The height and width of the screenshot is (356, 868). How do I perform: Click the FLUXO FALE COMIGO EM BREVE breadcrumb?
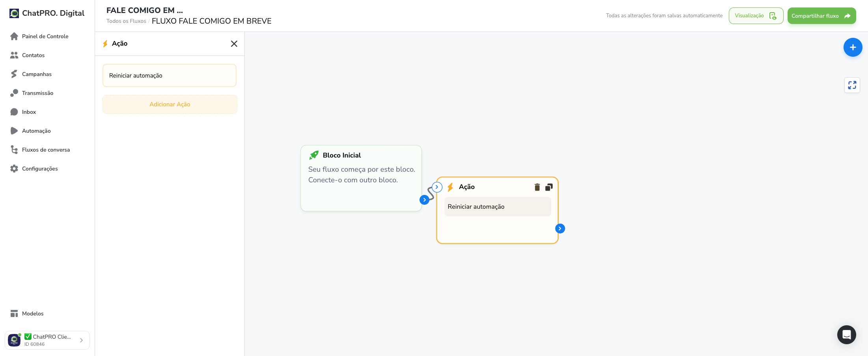point(212,21)
